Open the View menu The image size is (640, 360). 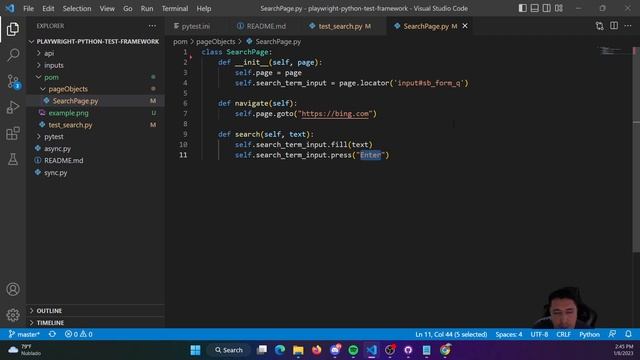pos(107,8)
